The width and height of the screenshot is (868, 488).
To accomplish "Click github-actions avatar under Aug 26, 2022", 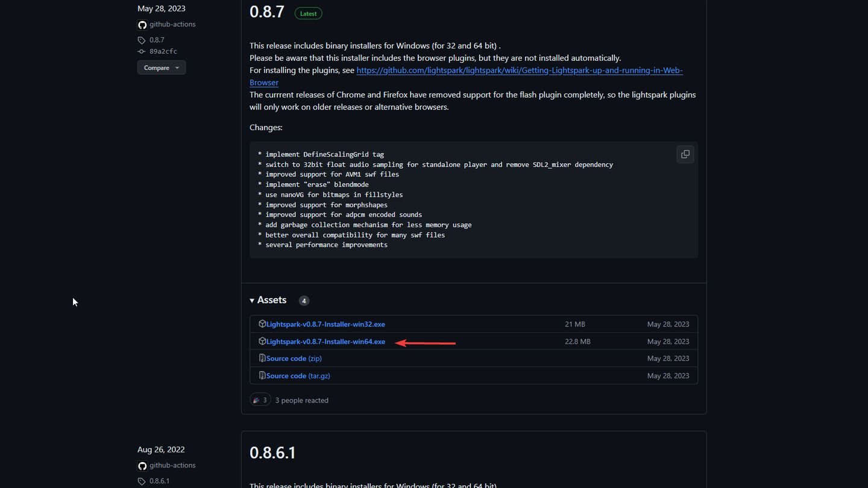I will click(x=142, y=466).
